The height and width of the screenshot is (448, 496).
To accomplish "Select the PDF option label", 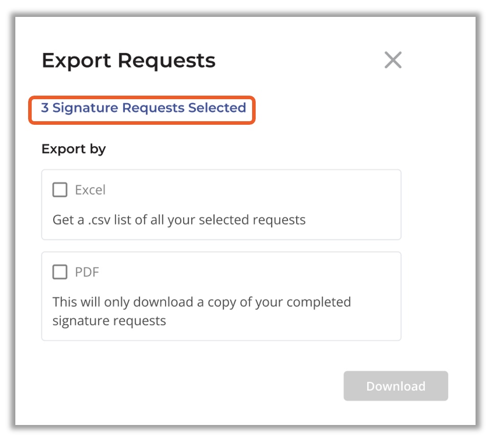I will 87,272.
